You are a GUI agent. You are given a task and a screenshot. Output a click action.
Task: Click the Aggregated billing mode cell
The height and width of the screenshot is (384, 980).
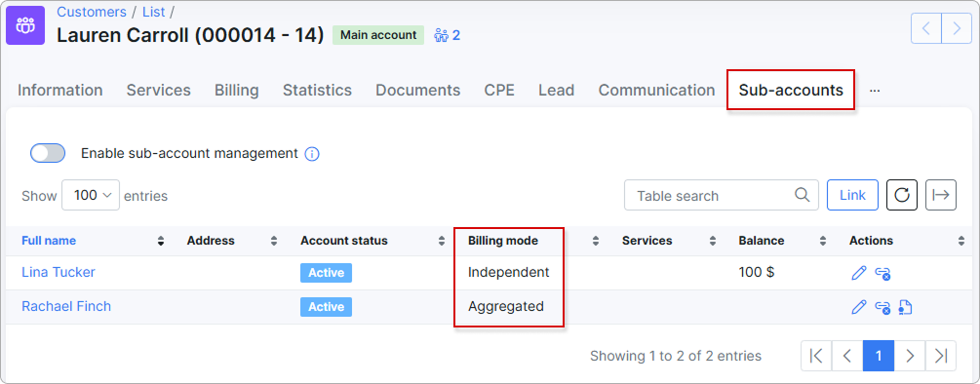click(x=506, y=306)
